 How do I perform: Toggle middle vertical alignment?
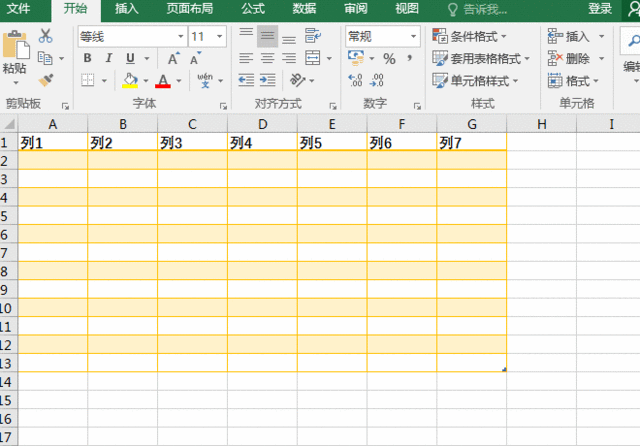coord(267,36)
